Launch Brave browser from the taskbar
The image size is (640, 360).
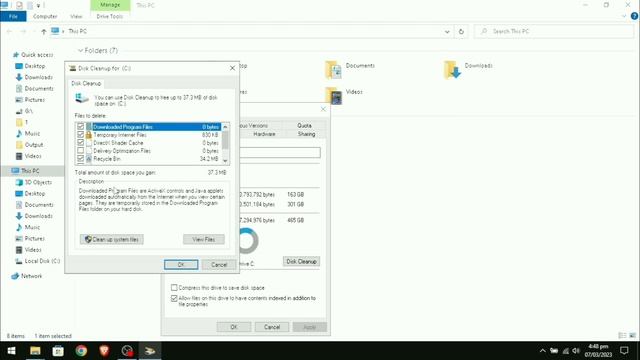[x=104, y=351]
